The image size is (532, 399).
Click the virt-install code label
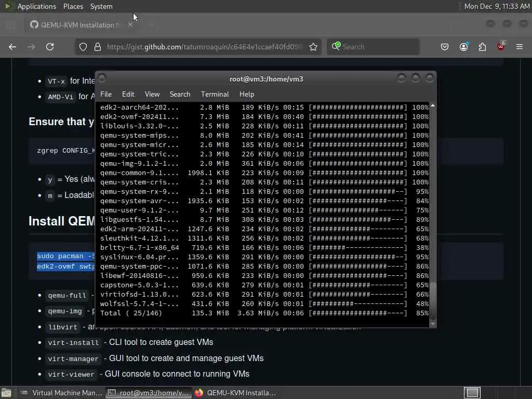point(73,343)
